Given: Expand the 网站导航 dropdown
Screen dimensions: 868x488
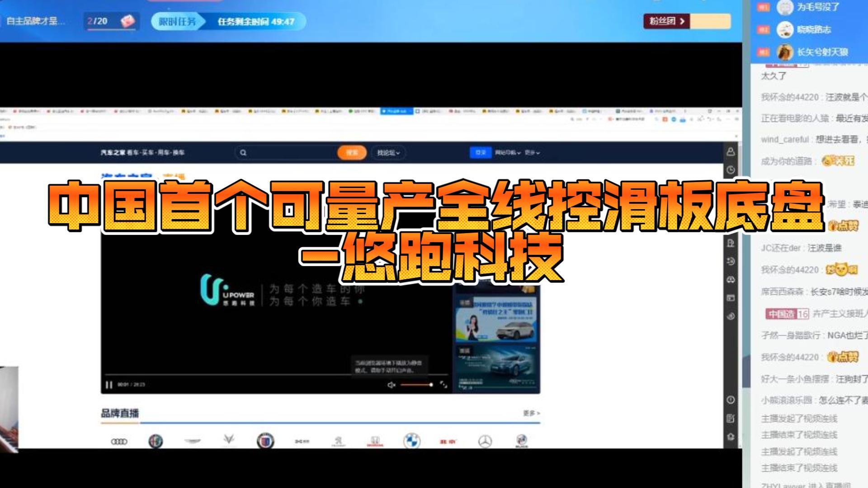Looking at the screenshot, I should [x=507, y=153].
